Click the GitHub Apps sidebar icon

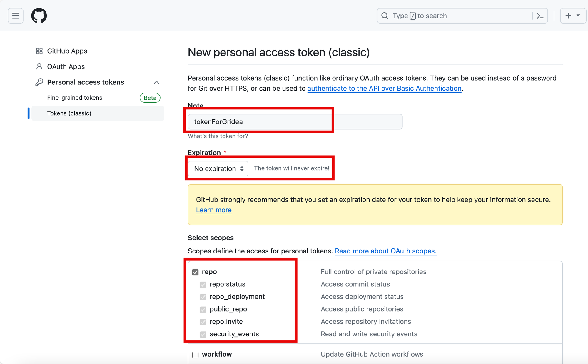[x=39, y=51]
